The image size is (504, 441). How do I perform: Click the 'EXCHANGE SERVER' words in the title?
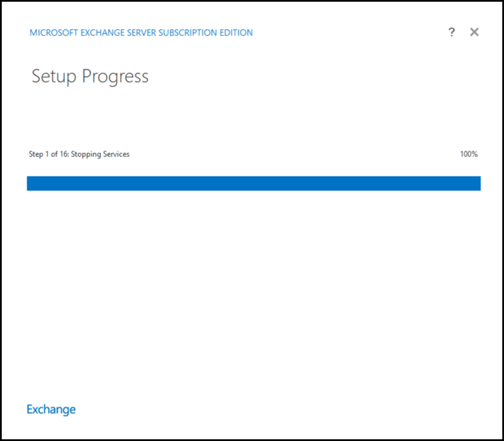point(118,33)
